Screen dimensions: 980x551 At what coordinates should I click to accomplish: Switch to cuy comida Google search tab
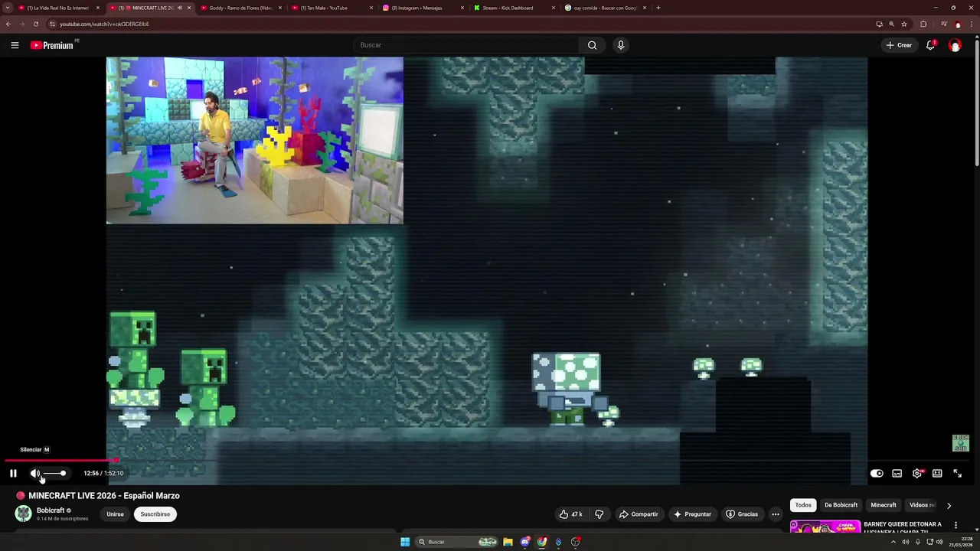coord(605,8)
